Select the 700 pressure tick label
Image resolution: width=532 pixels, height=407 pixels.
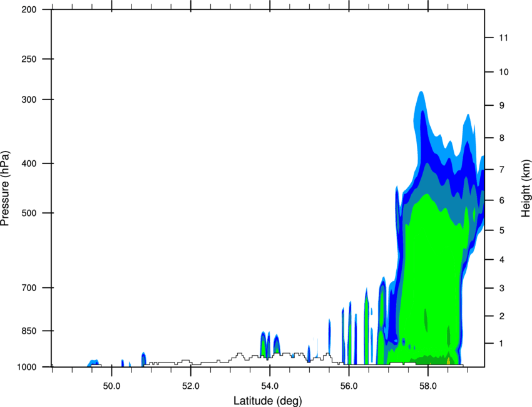tap(29, 287)
